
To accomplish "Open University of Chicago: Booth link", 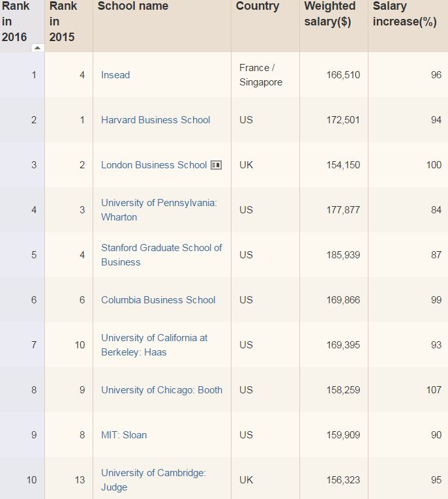I will 162,390.
